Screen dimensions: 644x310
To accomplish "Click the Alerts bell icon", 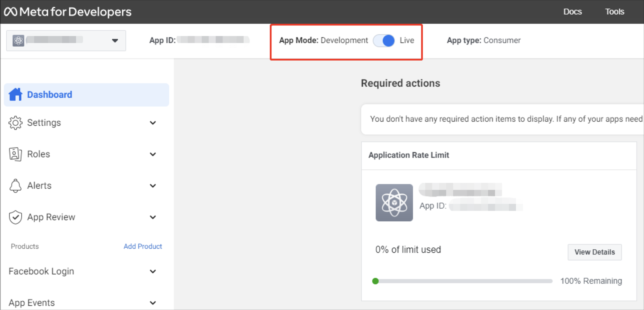I will (15, 186).
